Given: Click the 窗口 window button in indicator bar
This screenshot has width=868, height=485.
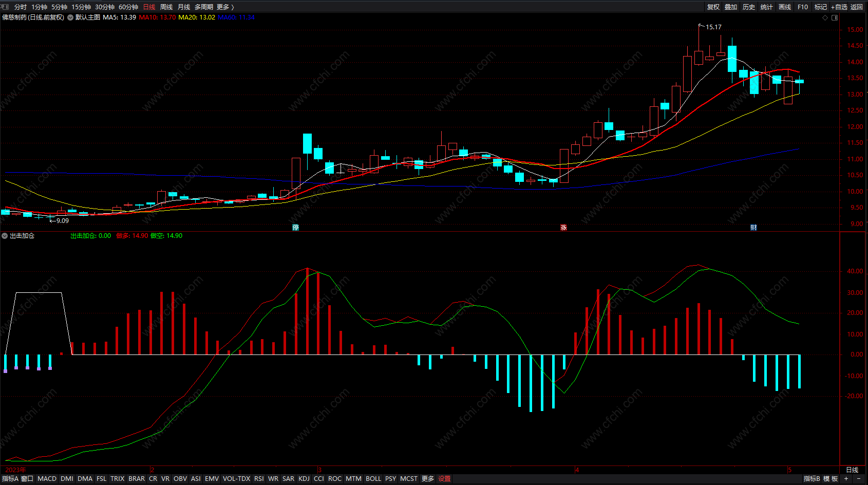Looking at the screenshot, I should coord(27,479).
